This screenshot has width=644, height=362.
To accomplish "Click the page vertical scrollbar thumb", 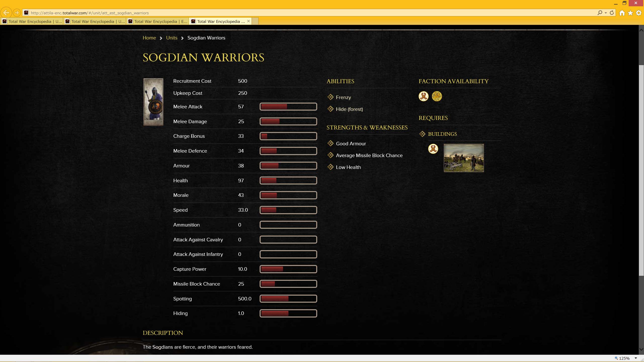I will click(x=641, y=170).
